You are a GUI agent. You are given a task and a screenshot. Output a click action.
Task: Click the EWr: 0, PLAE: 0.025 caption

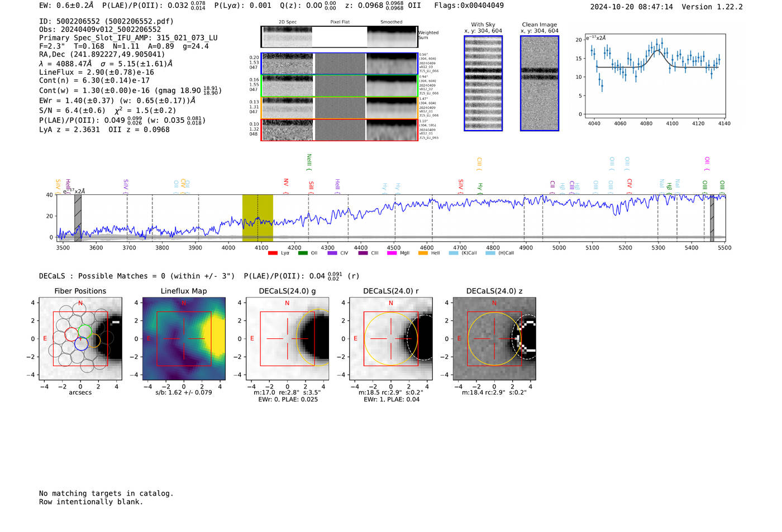(x=288, y=399)
